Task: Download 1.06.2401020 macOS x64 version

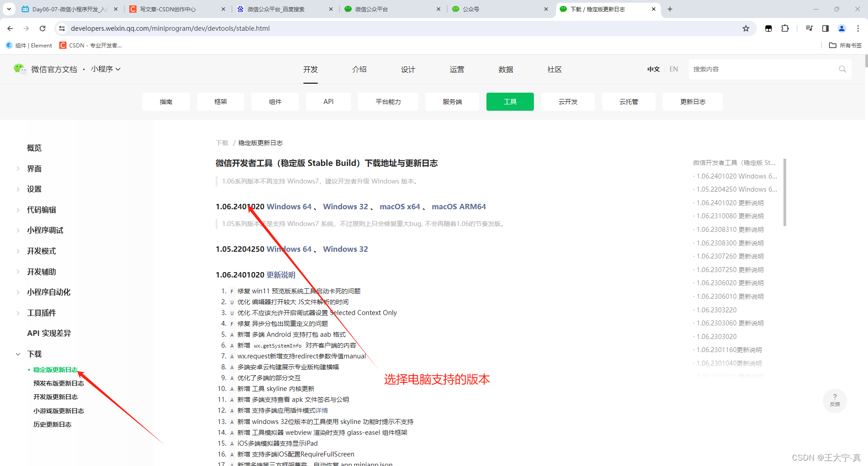Action: pos(400,207)
